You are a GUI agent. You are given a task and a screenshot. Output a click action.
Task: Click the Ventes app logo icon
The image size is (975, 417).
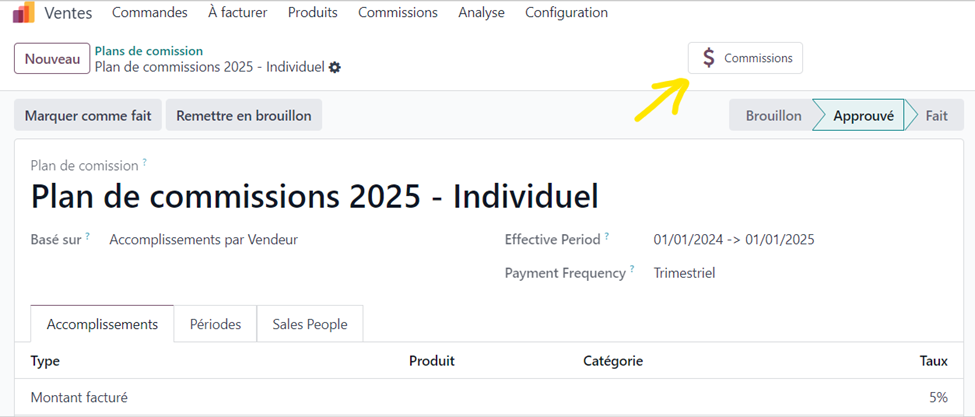point(24,12)
